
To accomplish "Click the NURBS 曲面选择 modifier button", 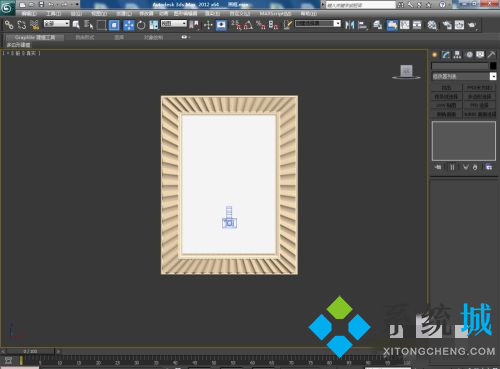I will click(x=480, y=114).
